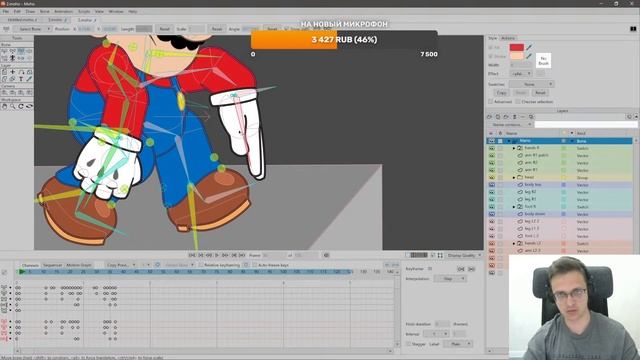Image resolution: width=640 pixels, height=360 pixels.
Task: Click the New Layer icon in Layers panel
Action: 490,117
